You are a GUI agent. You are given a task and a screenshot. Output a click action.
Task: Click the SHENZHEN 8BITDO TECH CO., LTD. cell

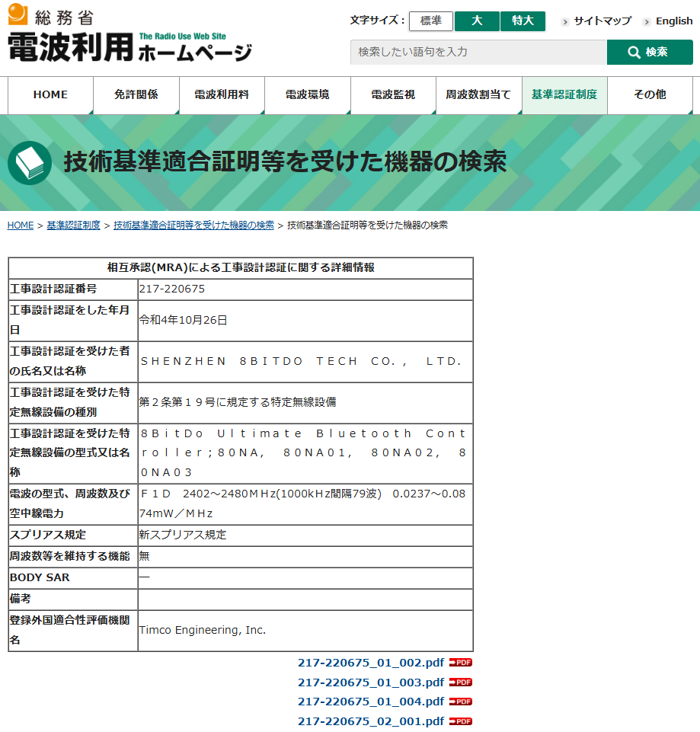pyautogui.click(x=305, y=362)
